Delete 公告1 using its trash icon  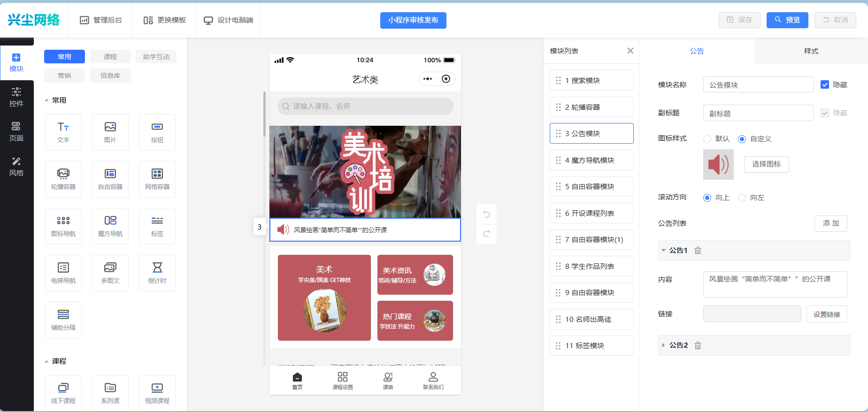pos(698,251)
